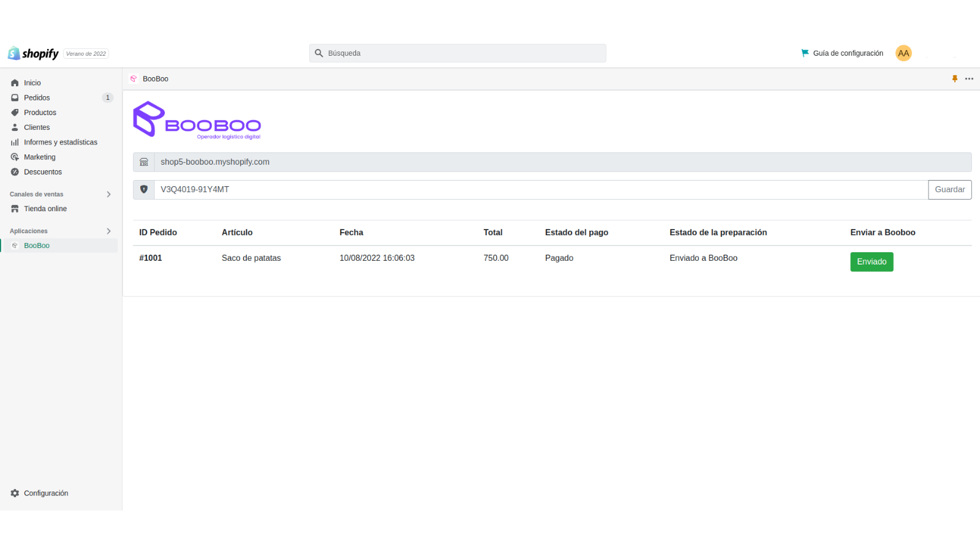Open Configuración settings link

click(46, 493)
